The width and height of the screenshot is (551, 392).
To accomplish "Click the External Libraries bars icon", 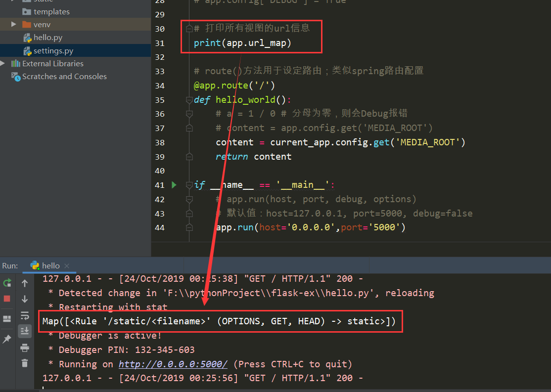I will (x=15, y=63).
